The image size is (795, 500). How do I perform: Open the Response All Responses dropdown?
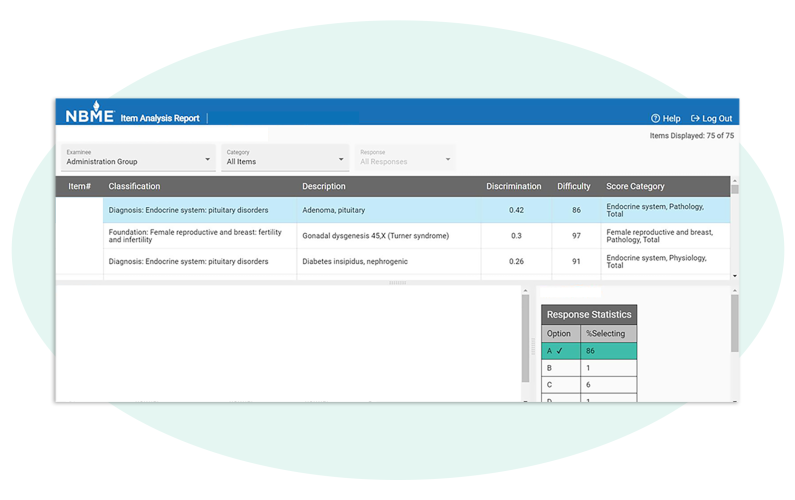pos(405,158)
